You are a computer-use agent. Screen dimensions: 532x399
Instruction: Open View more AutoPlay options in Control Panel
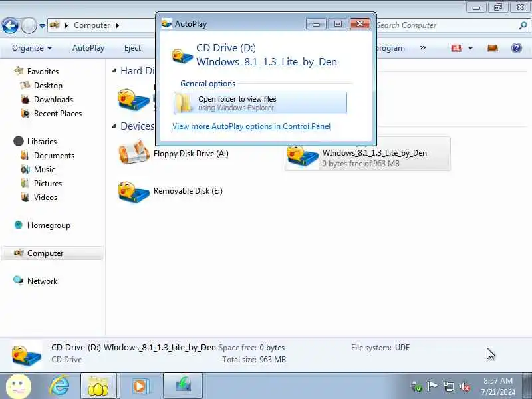click(x=251, y=126)
